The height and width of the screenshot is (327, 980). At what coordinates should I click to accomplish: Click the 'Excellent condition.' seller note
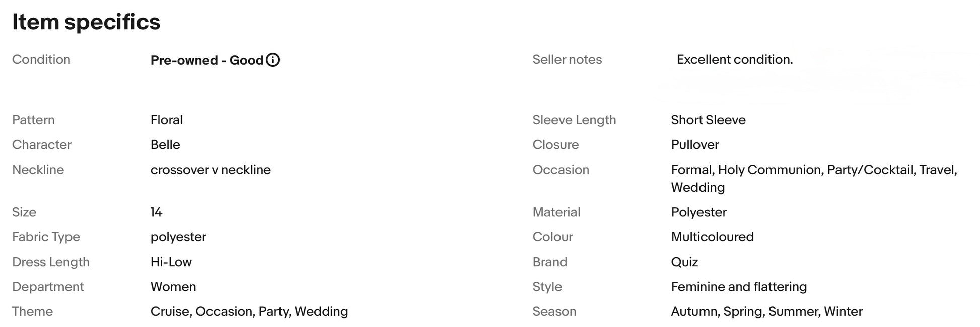pyautogui.click(x=735, y=59)
